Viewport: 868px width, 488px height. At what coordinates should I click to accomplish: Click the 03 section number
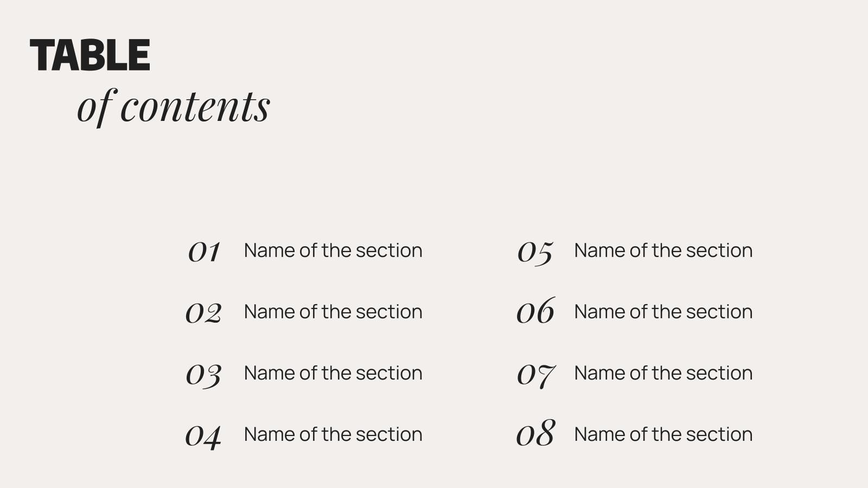(203, 374)
